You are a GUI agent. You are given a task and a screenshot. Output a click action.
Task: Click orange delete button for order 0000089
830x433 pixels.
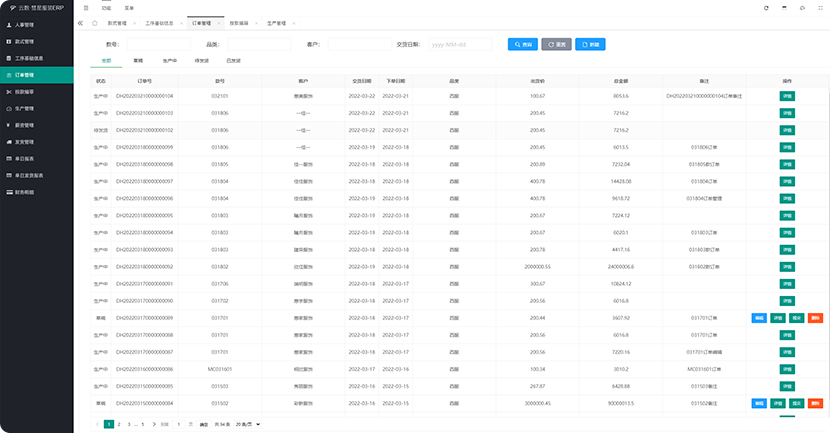click(815, 318)
